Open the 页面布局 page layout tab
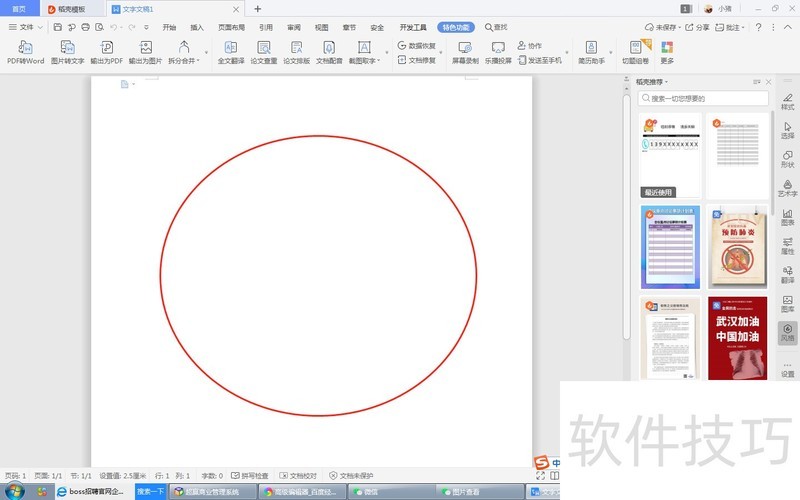Viewport: 800px width, 500px height. [231, 28]
